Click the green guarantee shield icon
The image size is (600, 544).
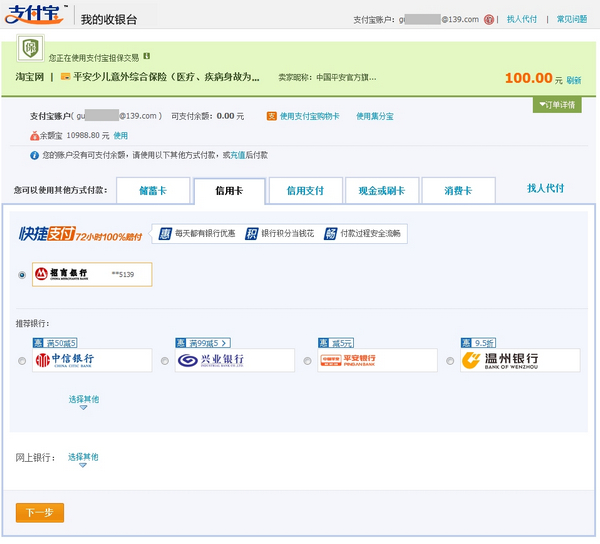click(30, 48)
